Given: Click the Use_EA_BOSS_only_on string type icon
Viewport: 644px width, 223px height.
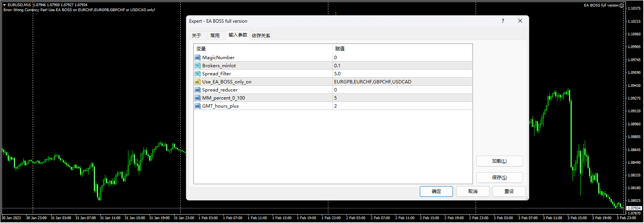Looking at the screenshot, I should click(x=197, y=82).
